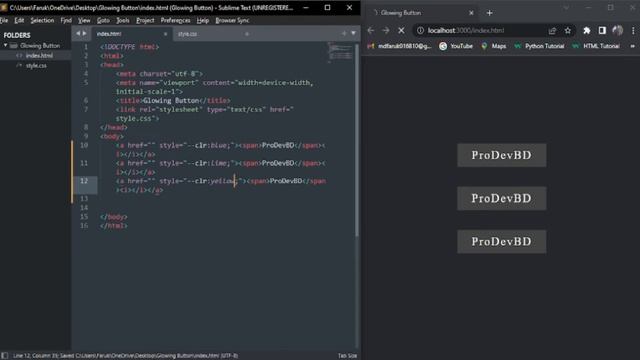Click the editor vertical scrollbar

click(357, 139)
